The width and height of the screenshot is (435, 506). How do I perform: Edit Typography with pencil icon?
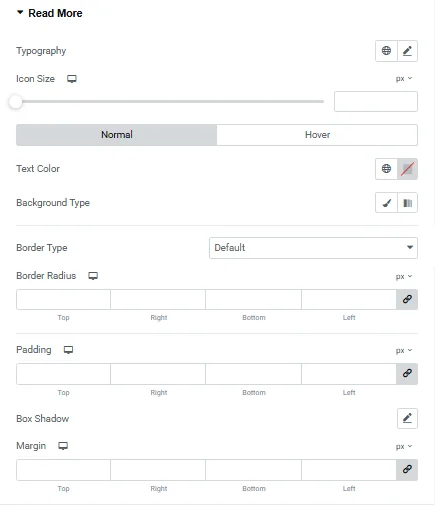(407, 51)
